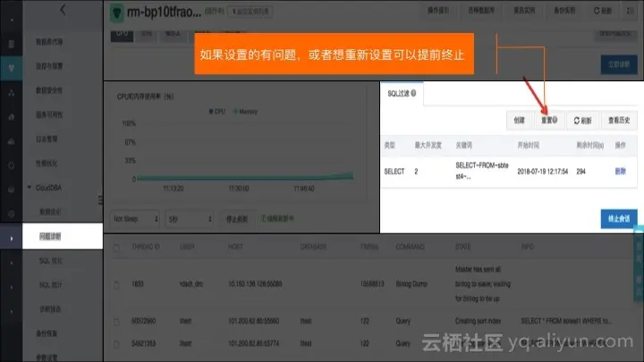Click the 操作指引 button in the top bar
This screenshot has width=644, height=362.
(x=437, y=11)
